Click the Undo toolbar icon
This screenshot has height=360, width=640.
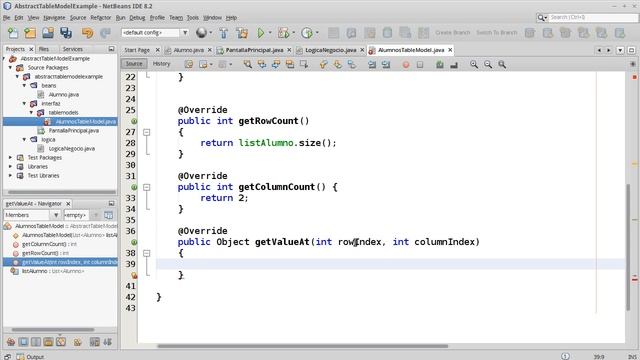[87, 33]
